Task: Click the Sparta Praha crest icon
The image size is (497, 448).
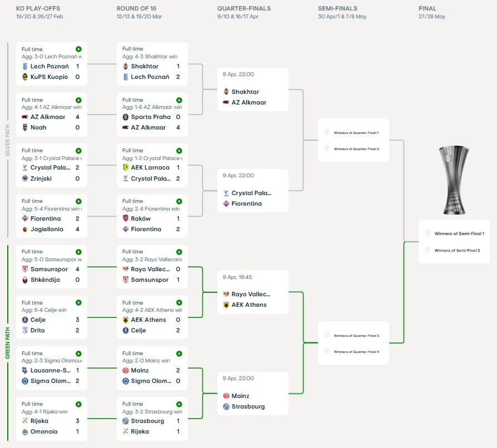Action: pyautogui.click(x=126, y=117)
